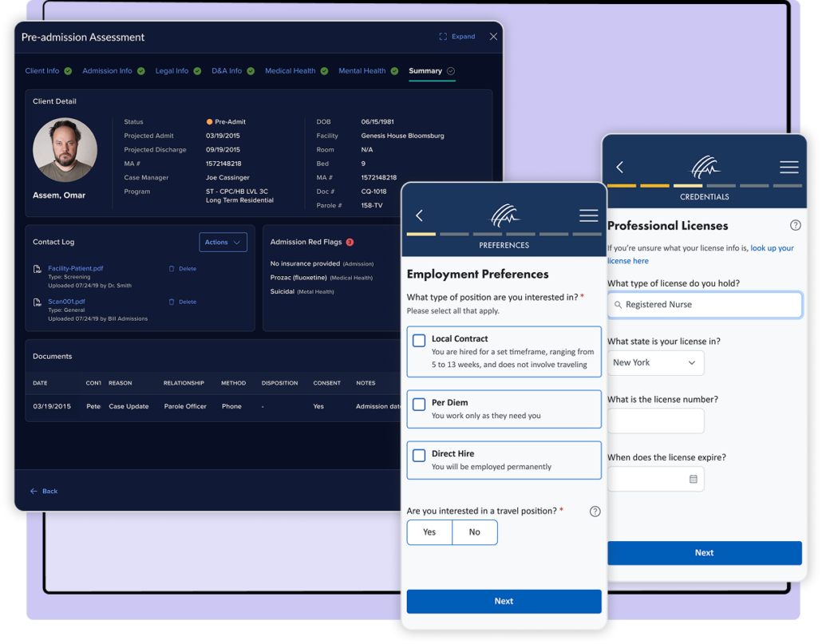Click Omar Assem's profile photo

(x=65, y=150)
